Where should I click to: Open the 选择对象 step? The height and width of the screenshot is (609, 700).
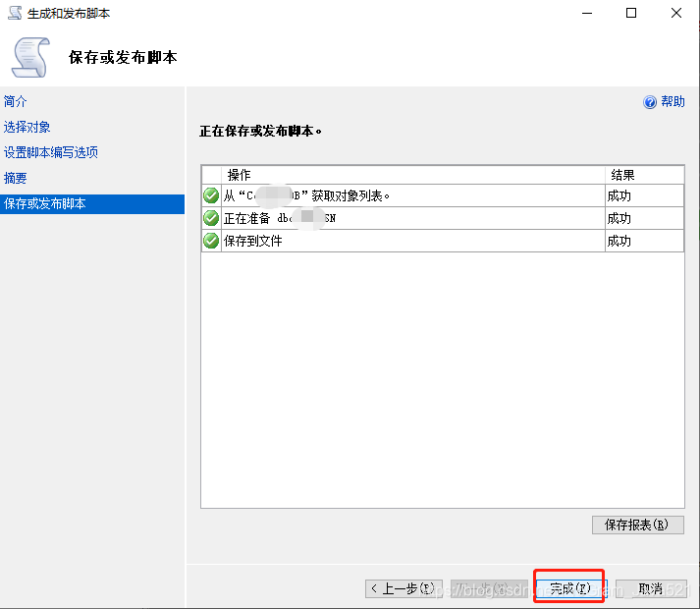27,127
